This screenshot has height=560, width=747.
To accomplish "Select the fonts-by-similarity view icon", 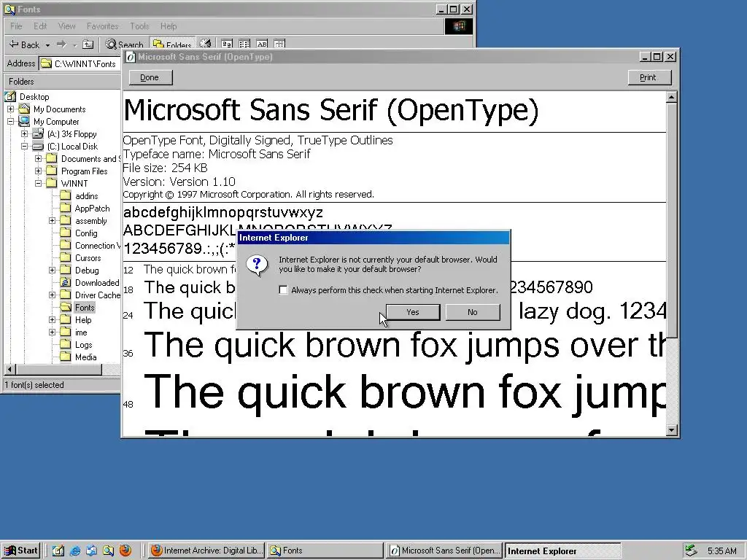I will (x=262, y=44).
